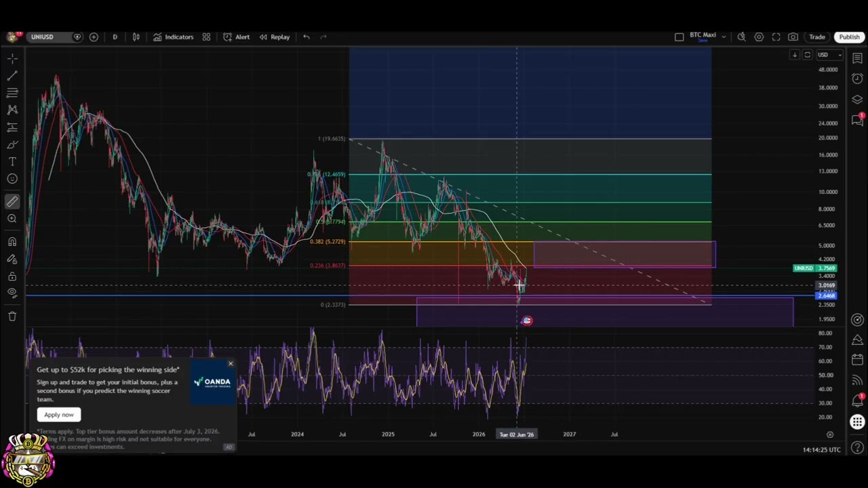Start bar Replay mode

pyautogui.click(x=274, y=37)
